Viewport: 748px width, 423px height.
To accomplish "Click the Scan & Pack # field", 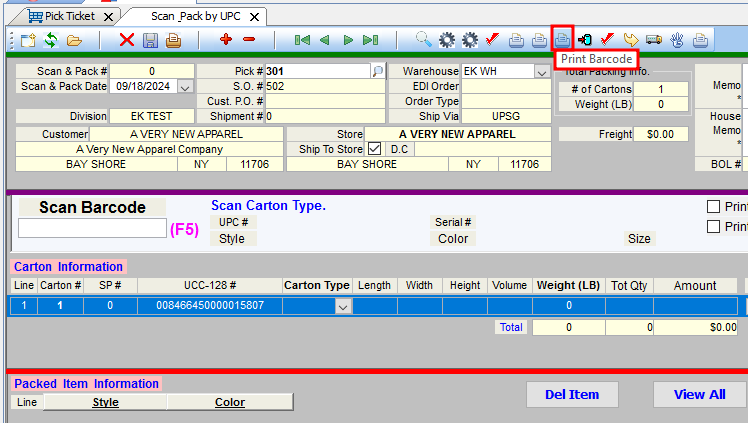I will coord(152,71).
